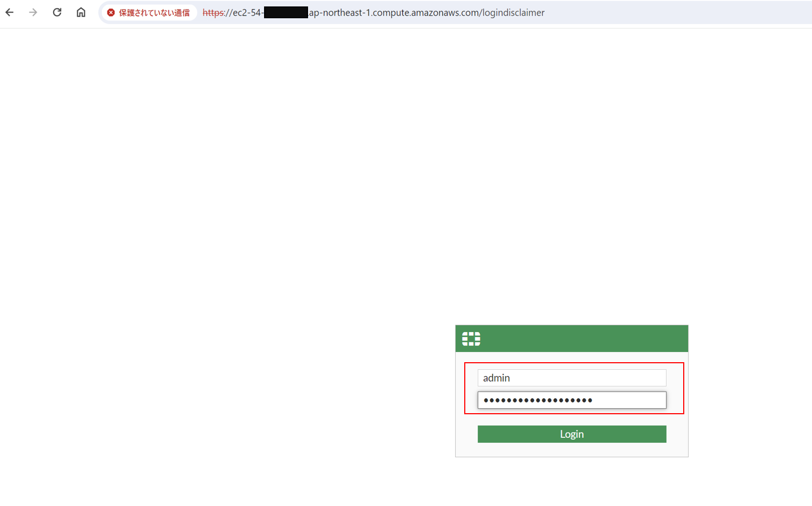
Task: Focus the masked password field
Action: (x=572, y=400)
